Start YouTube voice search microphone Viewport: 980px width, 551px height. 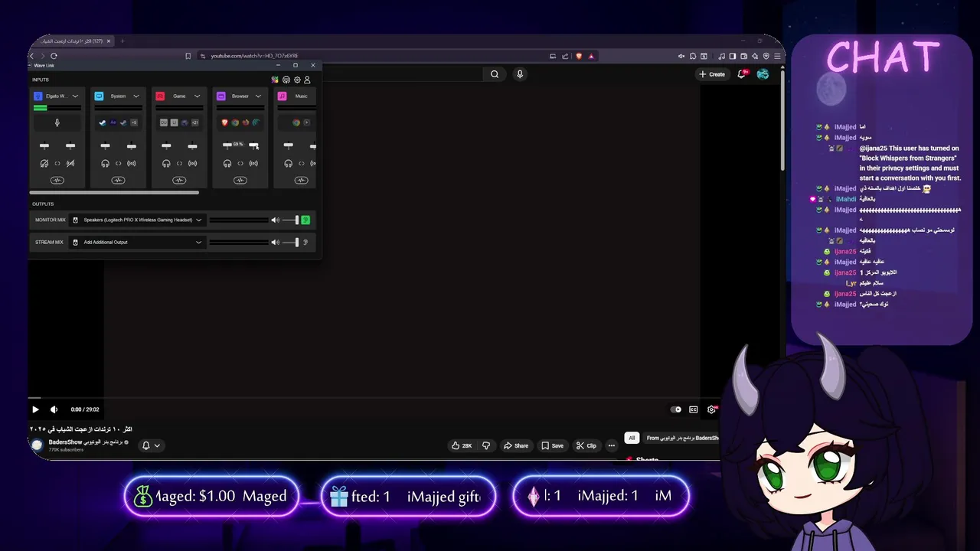(520, 74)
